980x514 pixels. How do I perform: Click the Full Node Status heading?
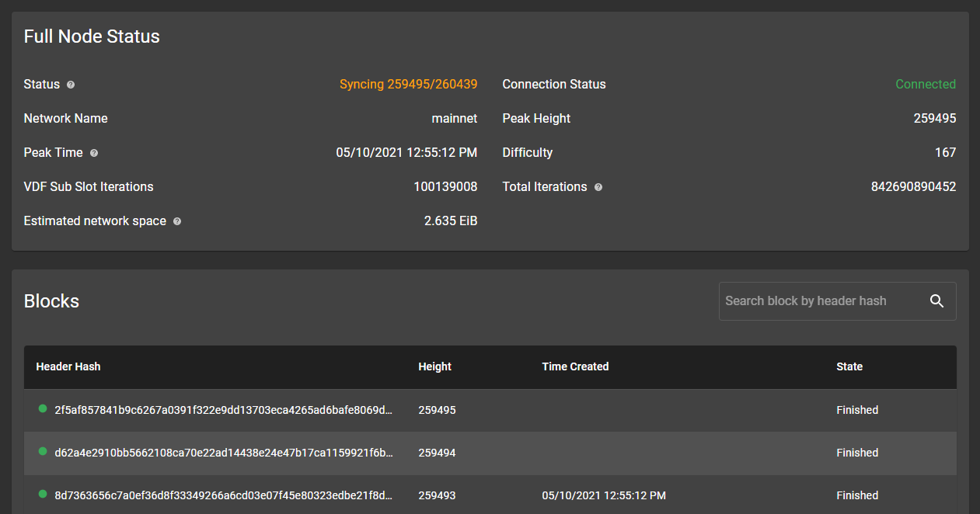[92, 36]
